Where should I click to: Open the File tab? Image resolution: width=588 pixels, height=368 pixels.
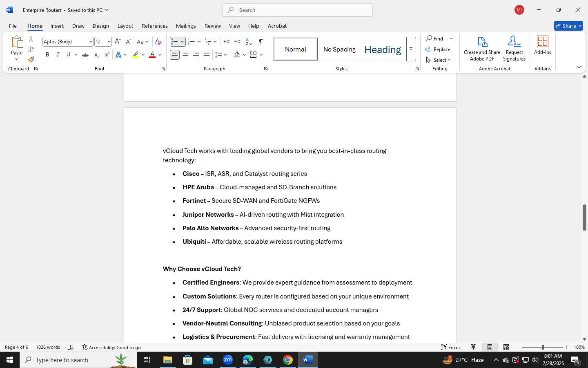point(13,26)
